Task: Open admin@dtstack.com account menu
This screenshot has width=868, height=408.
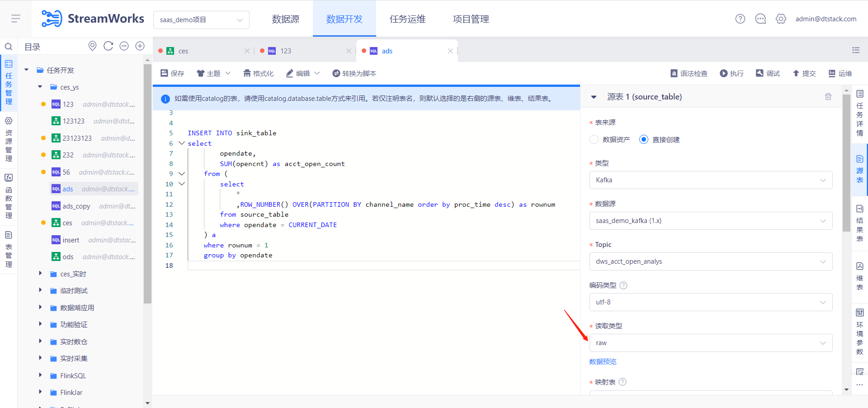Action: pos(826,19)
